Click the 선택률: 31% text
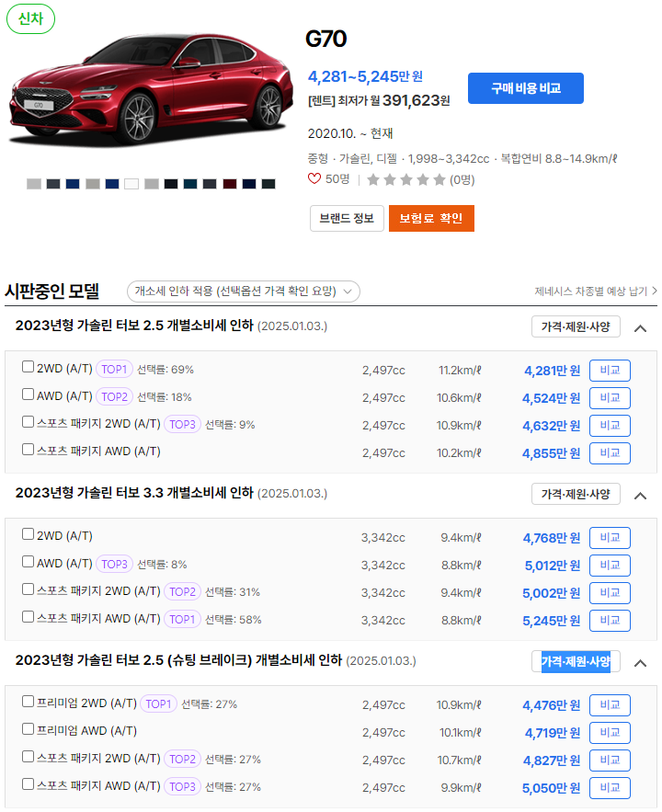The image size is (662, 812). point(233,592)
